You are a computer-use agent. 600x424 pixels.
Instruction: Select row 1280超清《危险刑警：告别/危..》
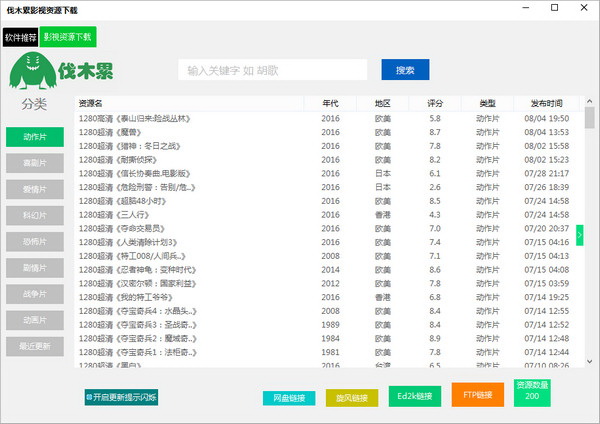329,188
